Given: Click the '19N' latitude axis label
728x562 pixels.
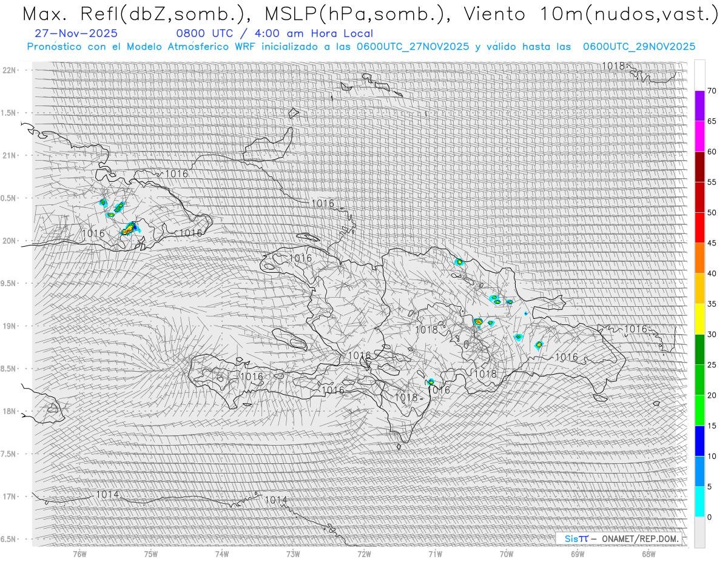Looking at the screenshot, I should coord(8,326).
